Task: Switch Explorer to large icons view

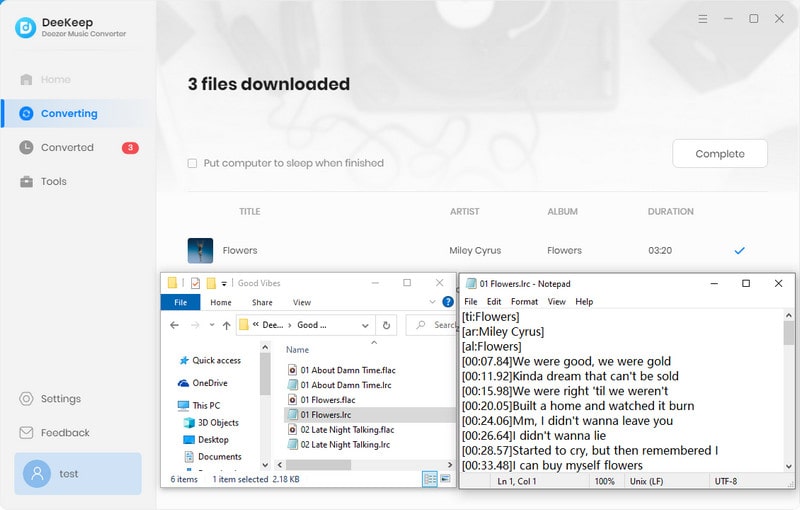Action: (445, 478)
